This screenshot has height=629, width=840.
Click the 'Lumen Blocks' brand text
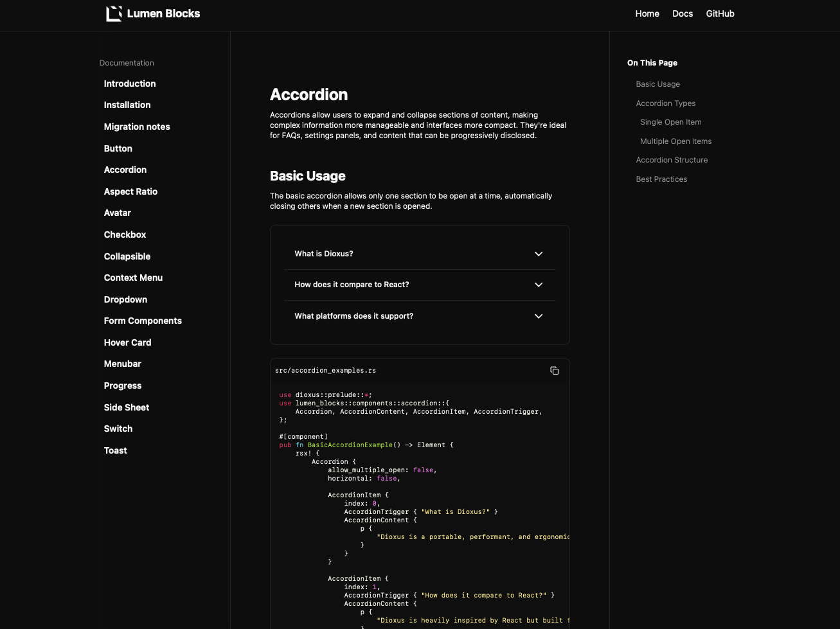[x=163, y=13]
